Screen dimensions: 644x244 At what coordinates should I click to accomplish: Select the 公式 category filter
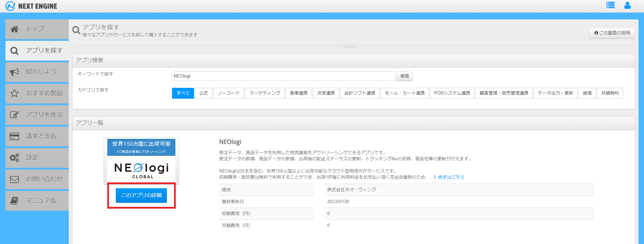204,93
